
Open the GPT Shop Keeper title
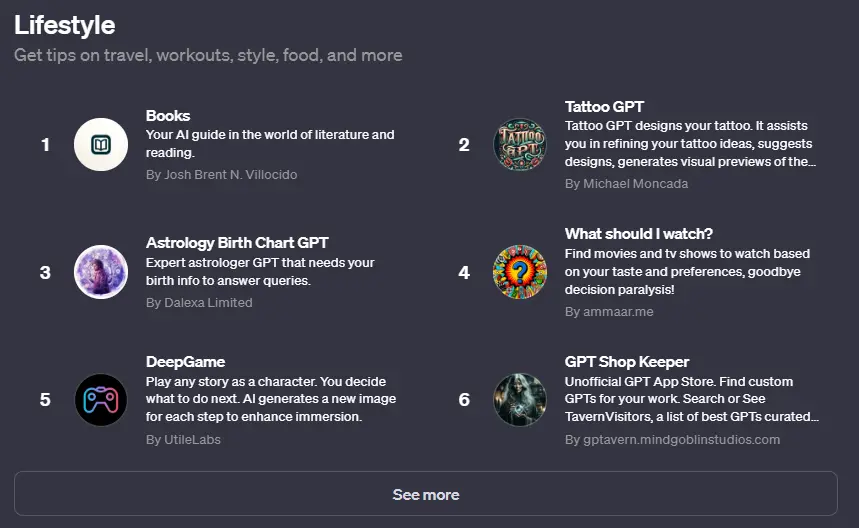click(x=627, y=362)
